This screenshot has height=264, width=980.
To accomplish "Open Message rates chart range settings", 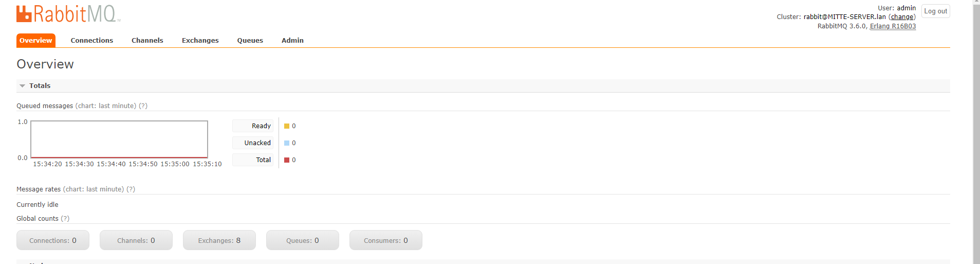I will pos(94,189).
